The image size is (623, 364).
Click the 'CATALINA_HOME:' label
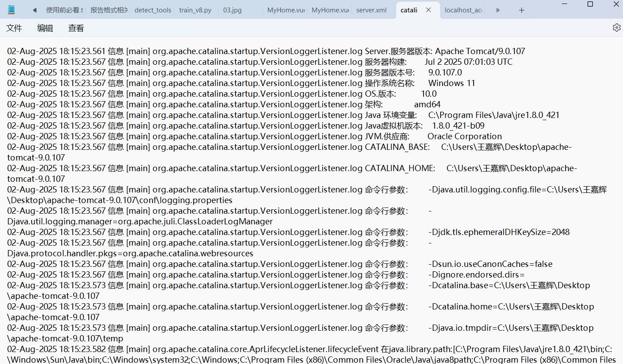point(400,168)
